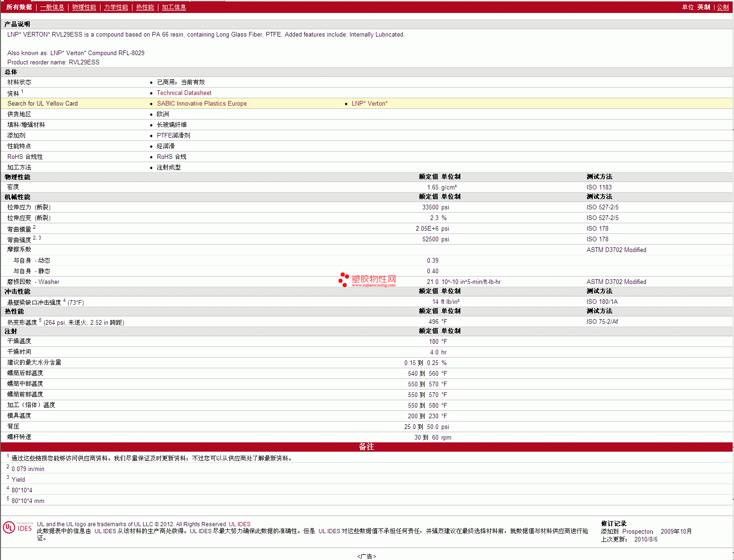The height and width of the screenshot is (560, 734).
Task: Switch to the 加工信息 tab
Action: tap(174, 7)
